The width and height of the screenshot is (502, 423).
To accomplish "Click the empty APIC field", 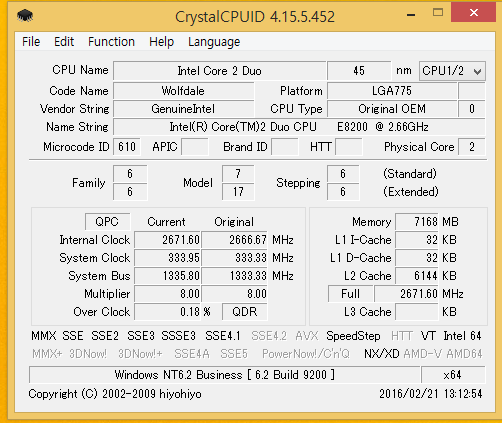I will click(x=195, y=147).
